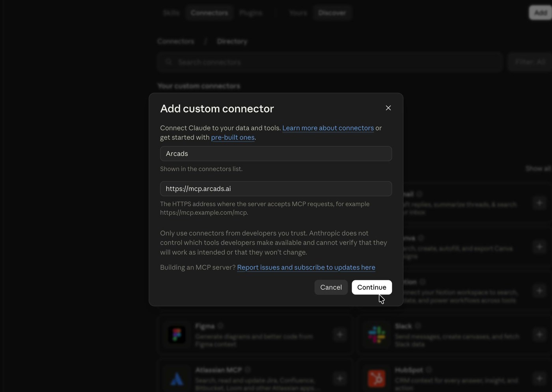Click the name field containing Arcads
This screenshot has width=552, height=392.
point(276,154)
